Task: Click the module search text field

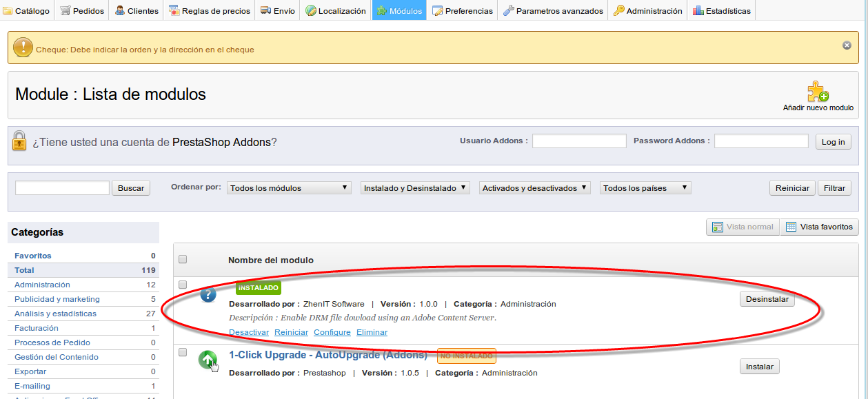Action: click(62, 187)
